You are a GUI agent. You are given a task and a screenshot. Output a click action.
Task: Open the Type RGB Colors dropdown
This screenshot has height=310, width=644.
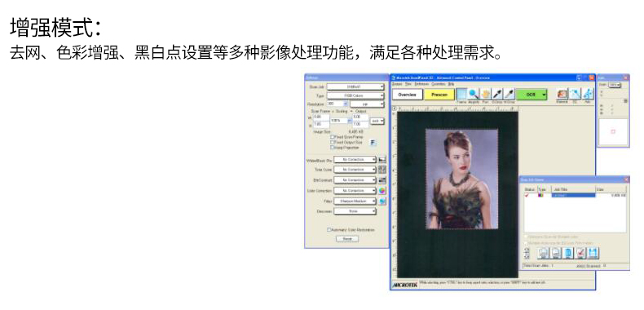click(355, 95)
